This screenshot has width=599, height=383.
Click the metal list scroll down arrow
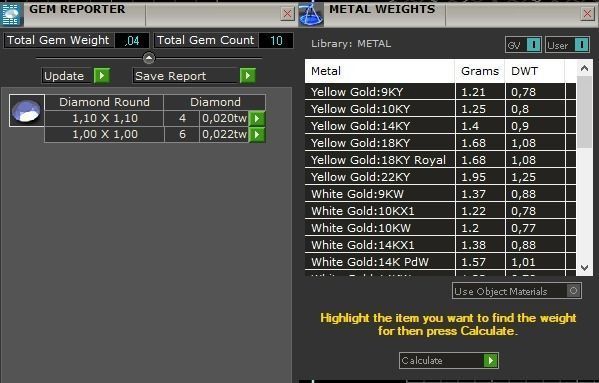tap(584, 268)
